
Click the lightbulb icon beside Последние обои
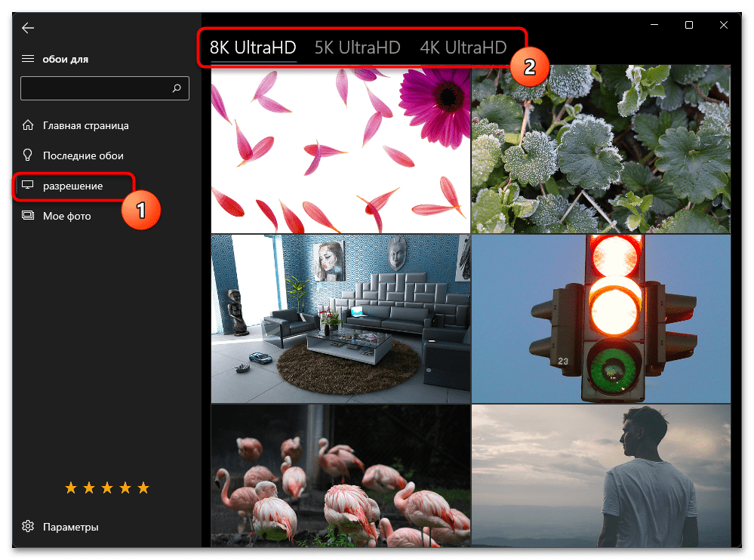click(x=28, y=155)
